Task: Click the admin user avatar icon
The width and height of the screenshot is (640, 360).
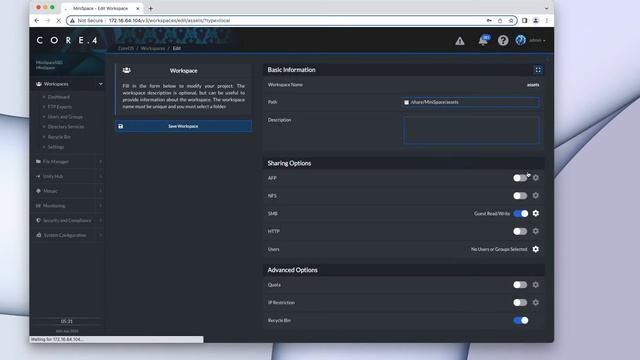Action: (x=520, y=40)
